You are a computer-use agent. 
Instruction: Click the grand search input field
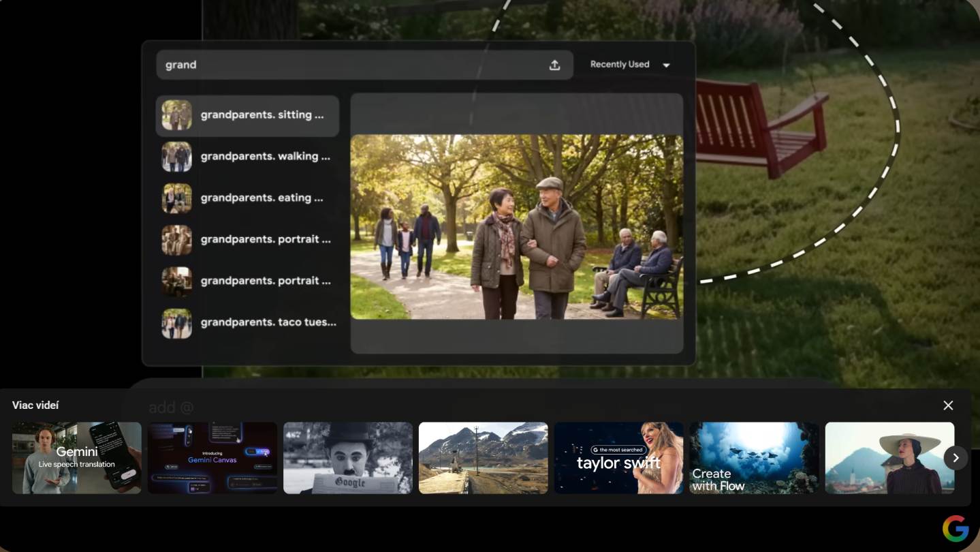pyautogui.click(x=341, y=65)
